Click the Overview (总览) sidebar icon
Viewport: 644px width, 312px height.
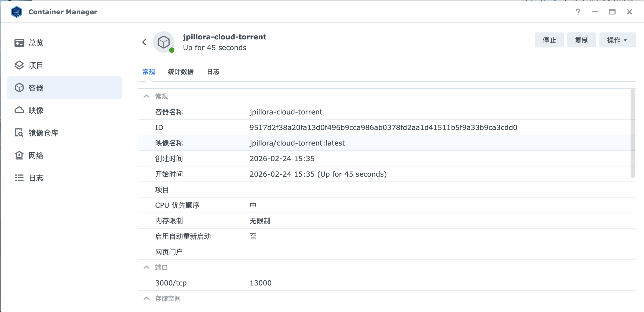tap(19, 43)
